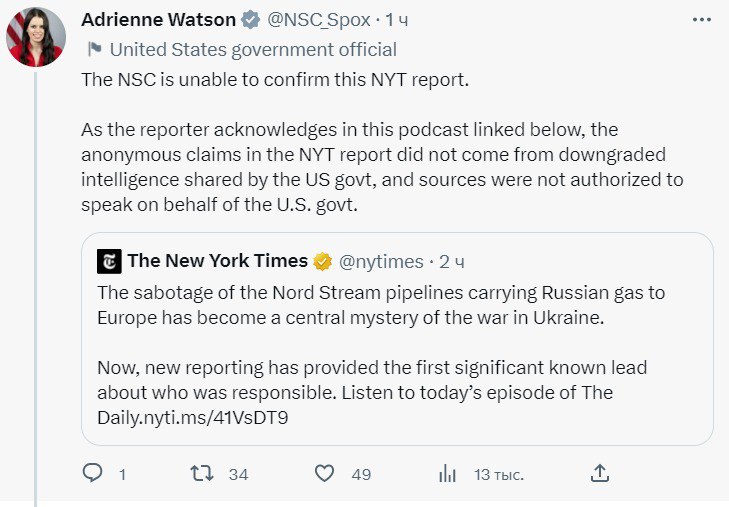Click "United States government official" label
Viewport: 729px width, 507px height.
252,49
